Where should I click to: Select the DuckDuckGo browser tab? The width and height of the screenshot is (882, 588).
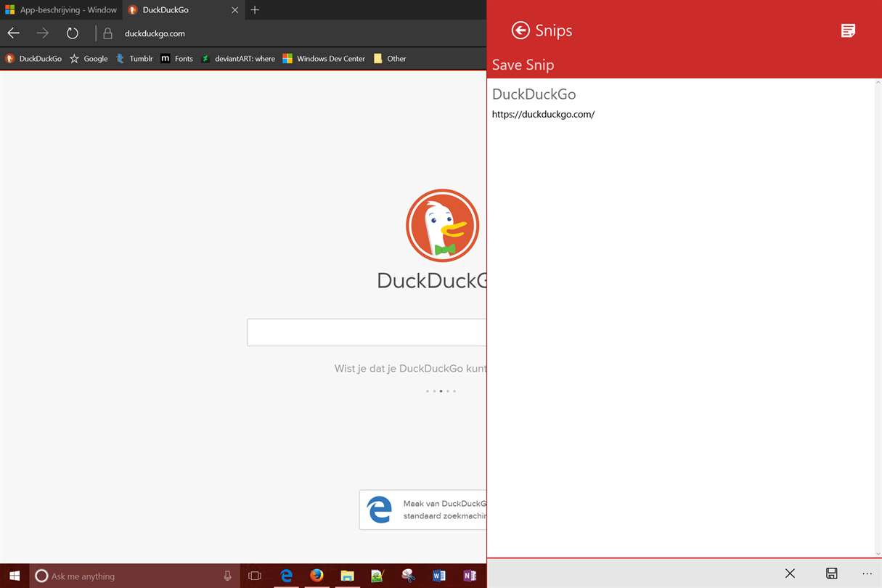(183, 10)
